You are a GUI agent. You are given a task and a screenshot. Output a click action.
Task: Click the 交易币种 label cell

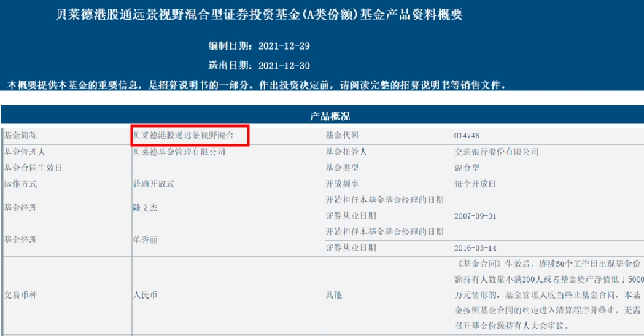[x=67, y=295]
